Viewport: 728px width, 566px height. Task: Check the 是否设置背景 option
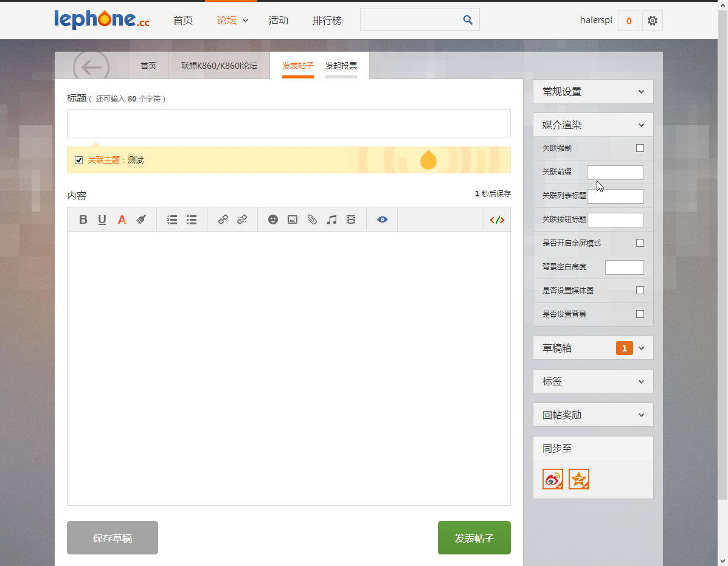640,314
